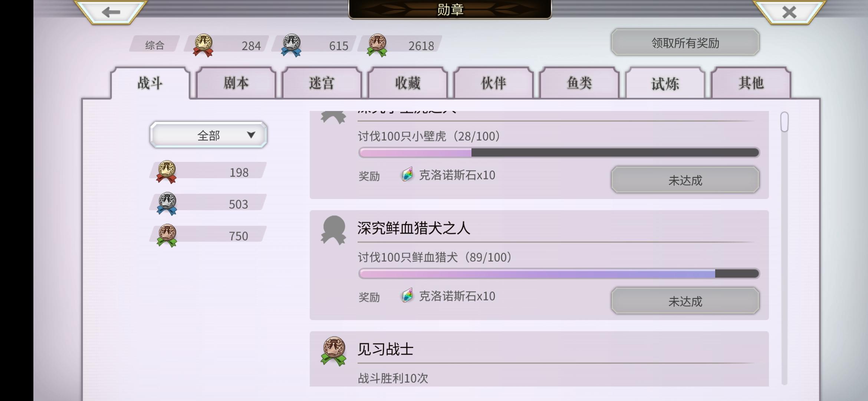
Task: Click 未达成 button for 鲜血猎犬 achievement
Action: (685, 301)
